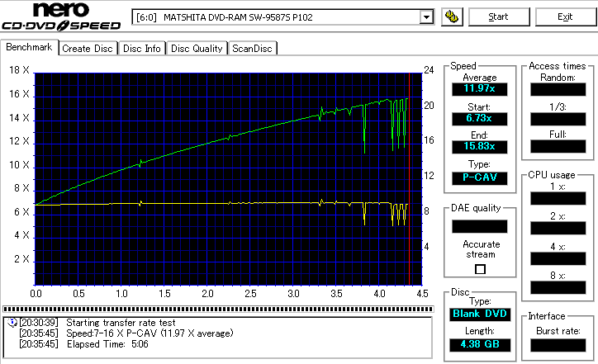Image resolution: width=598 pixels, height=364 pixels.
Task: Open the MATSHITA DVD-RAM drive dropdown
Action: coord(426,17)
